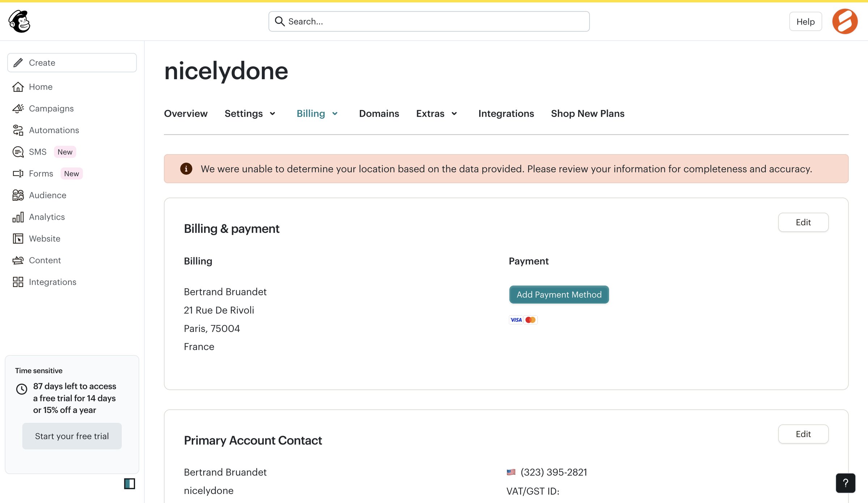The width and height of the screenshot is (868, 503).
Task: Expand the Billing dropdown tab
Action: [318, 114]
